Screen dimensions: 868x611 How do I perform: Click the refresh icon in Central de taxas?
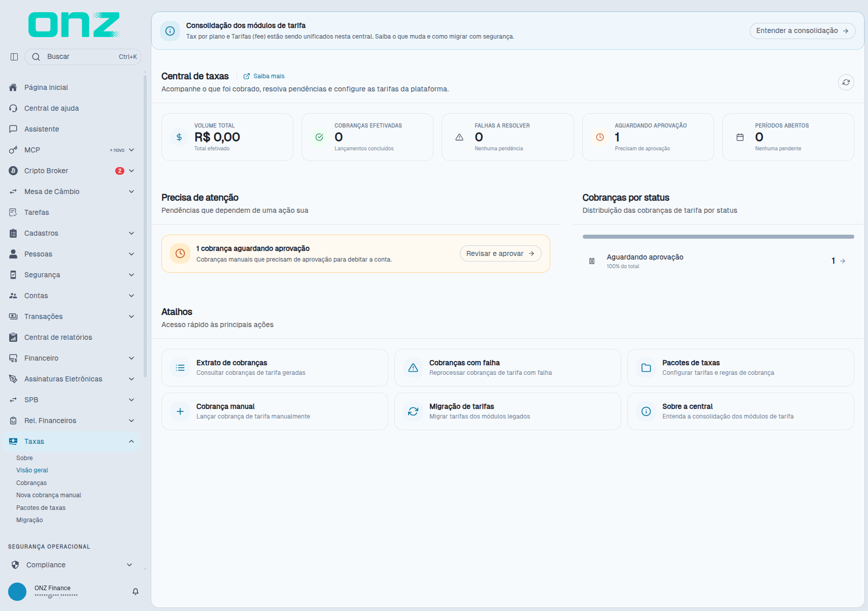(x=846, y=82)
